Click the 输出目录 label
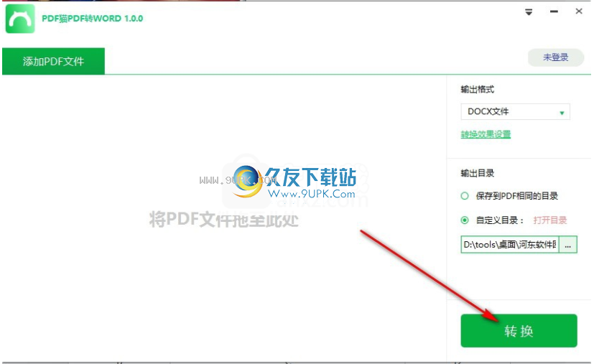This screenshot has height=364, width=594. [478, 174]
